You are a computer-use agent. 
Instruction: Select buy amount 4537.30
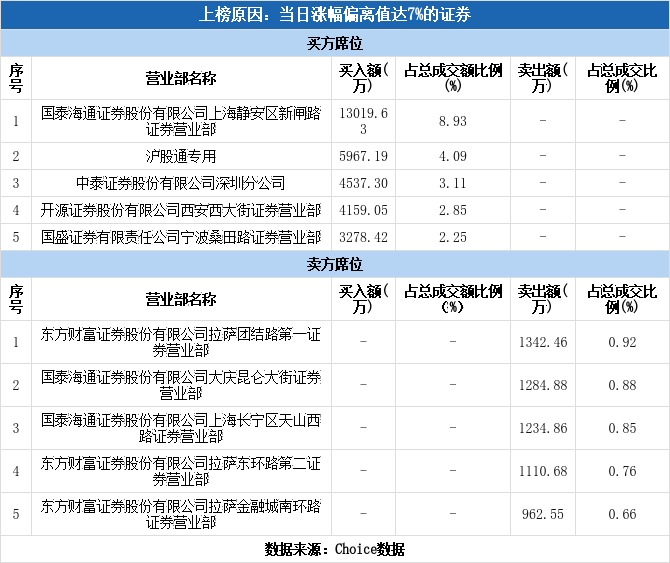[x=364, y=183]
